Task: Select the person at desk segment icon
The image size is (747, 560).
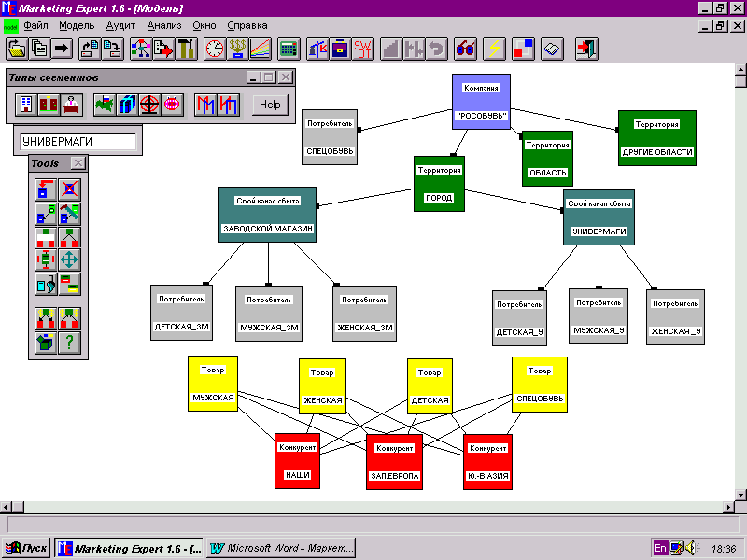Action: tap(72, 105)
